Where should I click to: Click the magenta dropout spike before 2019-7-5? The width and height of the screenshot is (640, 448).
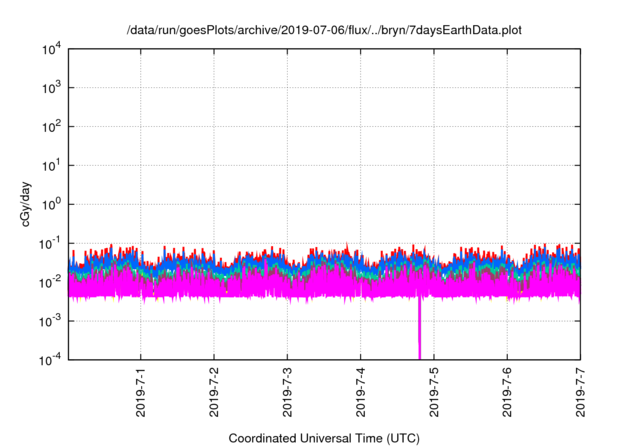[x=419, y=328]
